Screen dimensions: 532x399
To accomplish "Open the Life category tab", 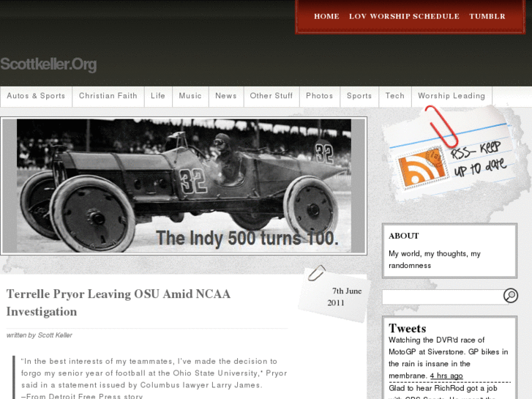I will click(158, 96).
